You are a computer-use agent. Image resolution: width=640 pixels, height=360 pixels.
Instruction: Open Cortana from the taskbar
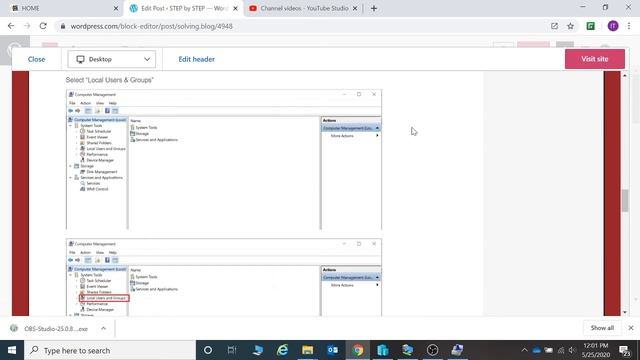208,350
